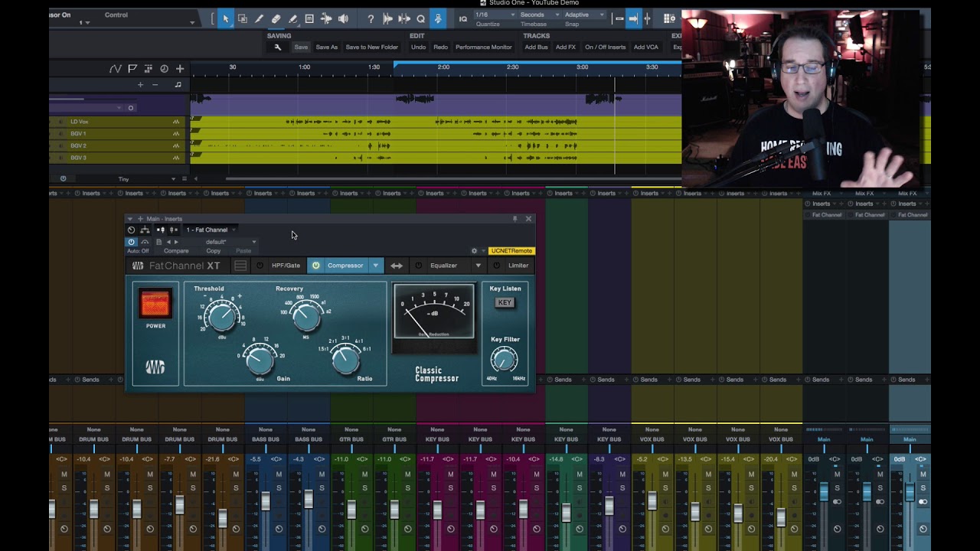Click the IQ icon beside Quantize
Viewport: 980px width, 551px height.
(x=462, y=18)
